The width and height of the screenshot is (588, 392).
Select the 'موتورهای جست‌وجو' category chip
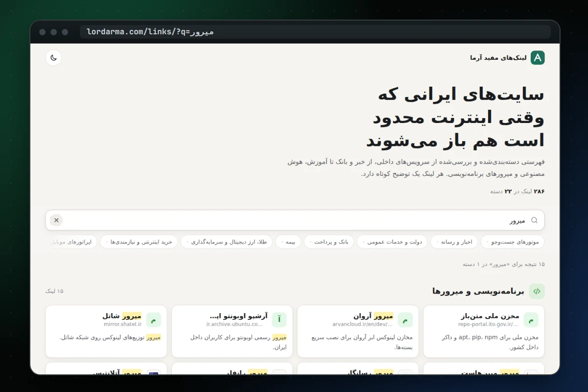tap(513, 242)
